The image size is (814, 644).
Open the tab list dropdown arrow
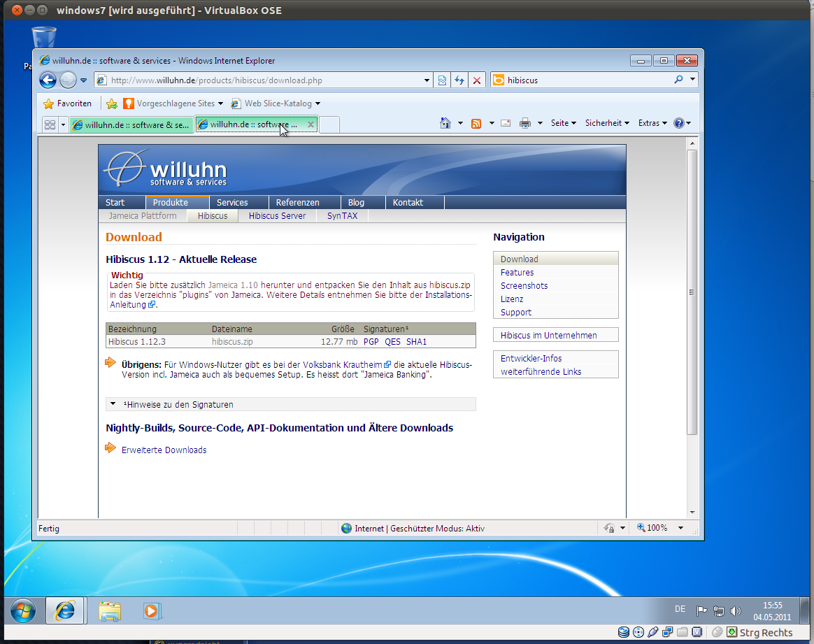(64, 124)
